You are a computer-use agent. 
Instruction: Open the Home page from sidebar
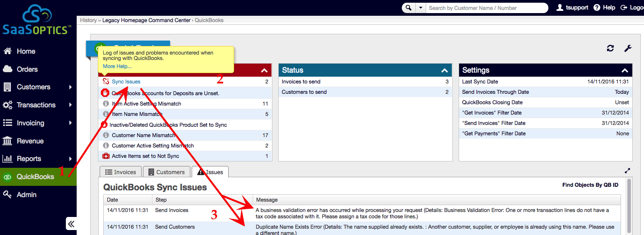[26, 51]
